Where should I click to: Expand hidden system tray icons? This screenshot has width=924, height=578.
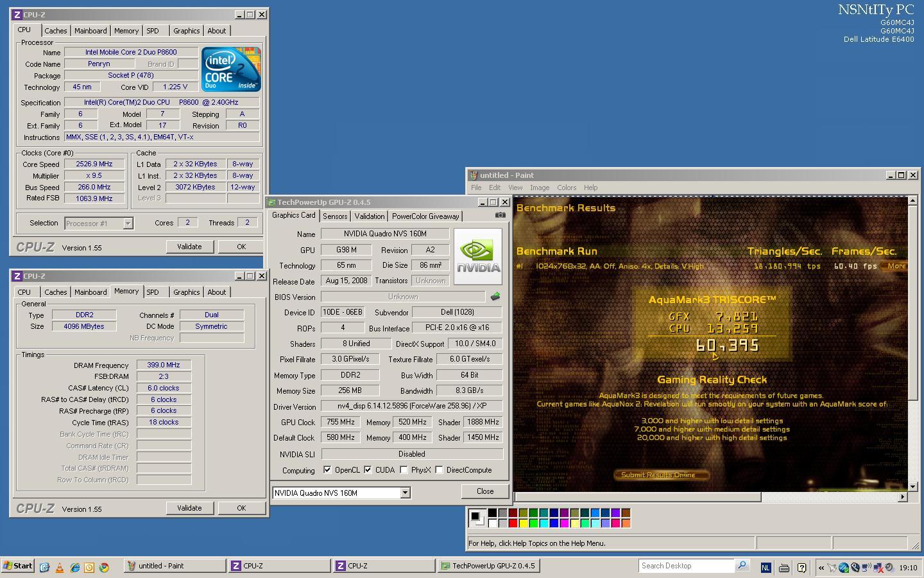click(x=821, y=567)
